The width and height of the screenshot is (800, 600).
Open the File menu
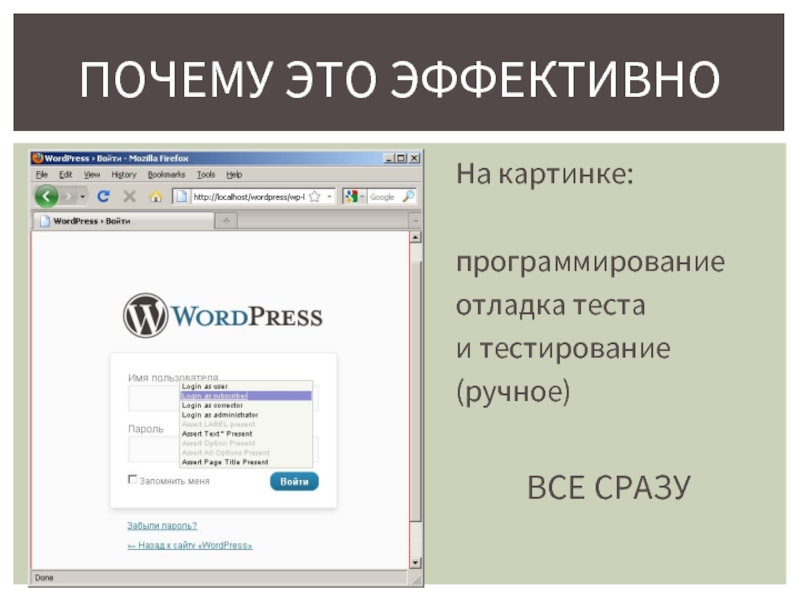(x=42, y=174)
